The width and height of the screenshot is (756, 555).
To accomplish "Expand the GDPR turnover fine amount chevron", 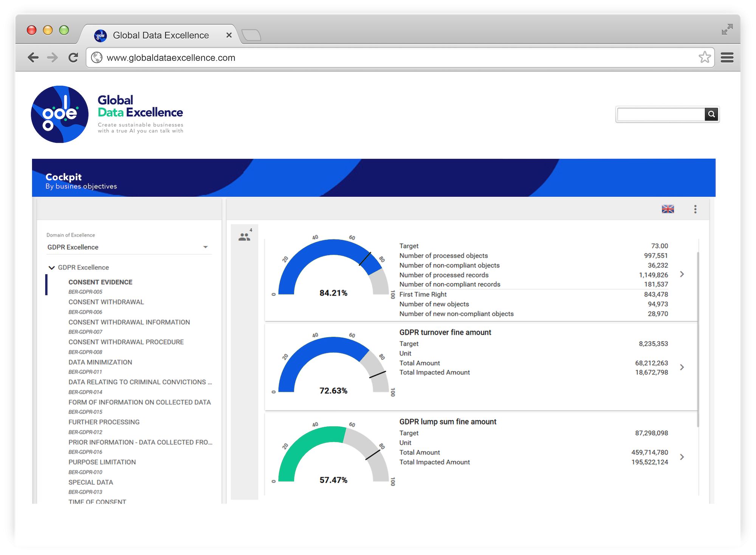I will pos(682,367).
